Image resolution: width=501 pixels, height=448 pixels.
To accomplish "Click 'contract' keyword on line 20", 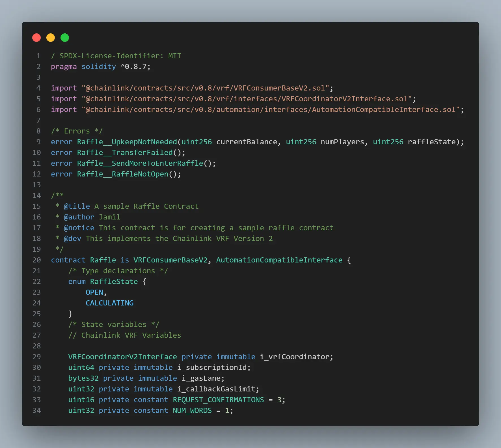I will [x=68, y=260].
